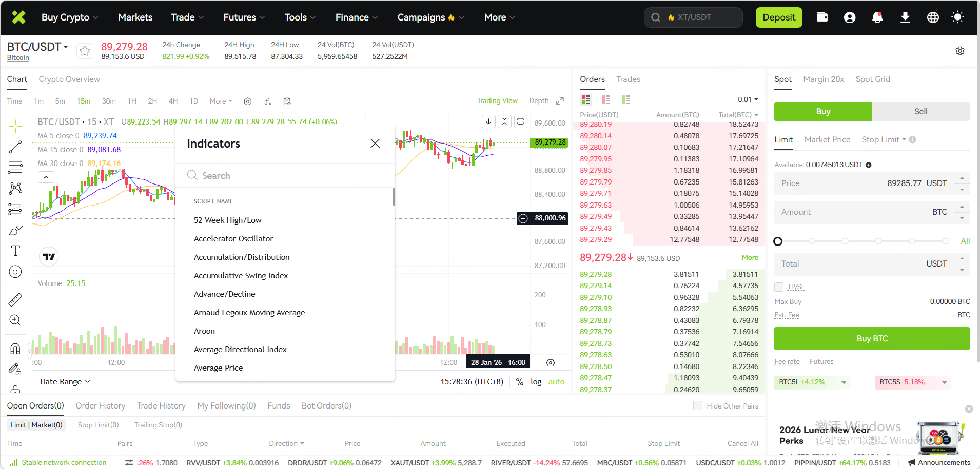Close the Indicators dialog

tap(375, 144)
